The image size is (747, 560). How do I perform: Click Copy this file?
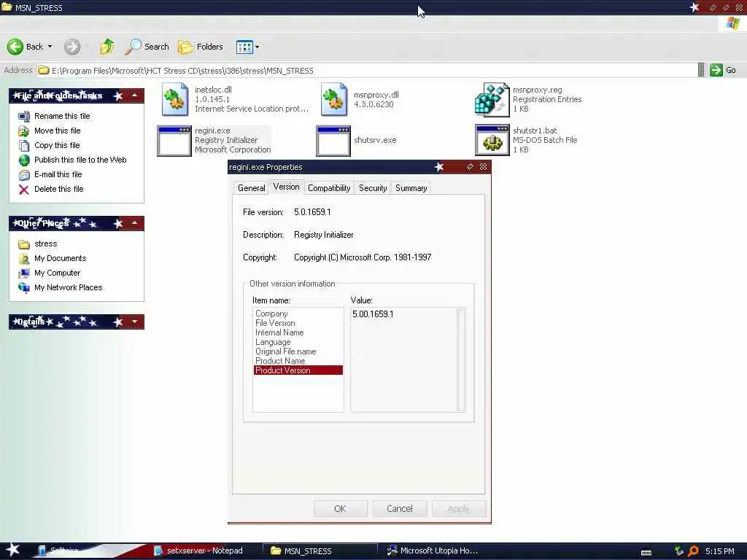[57, 145]
